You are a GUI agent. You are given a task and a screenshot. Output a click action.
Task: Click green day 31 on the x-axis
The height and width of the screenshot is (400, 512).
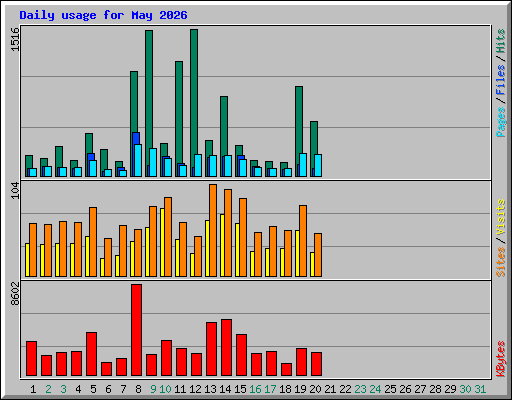(480, 389)
